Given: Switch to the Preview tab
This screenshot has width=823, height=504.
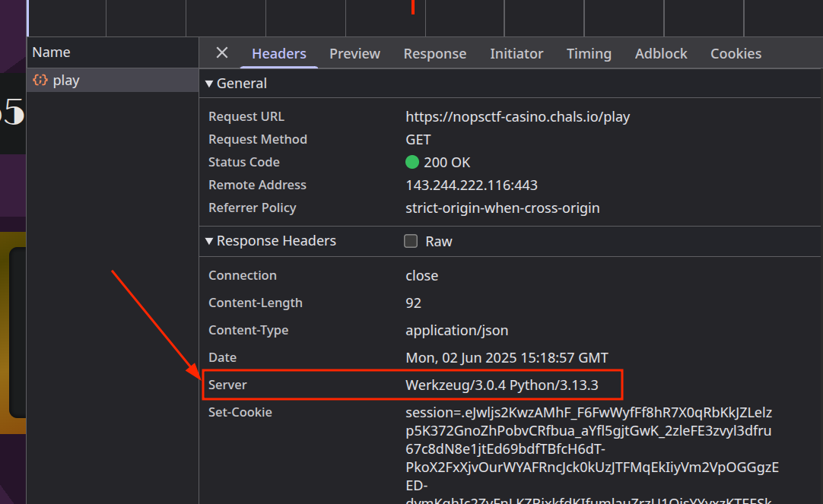Looking at the screenshot, I should (x=354, y=53).
